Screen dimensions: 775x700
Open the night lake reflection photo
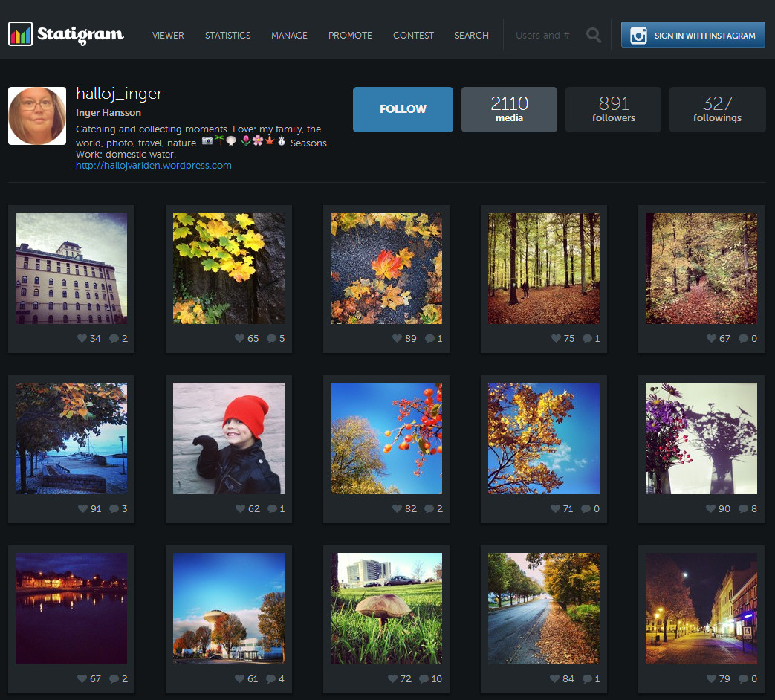pyautogui.click(x=71, y=608)
